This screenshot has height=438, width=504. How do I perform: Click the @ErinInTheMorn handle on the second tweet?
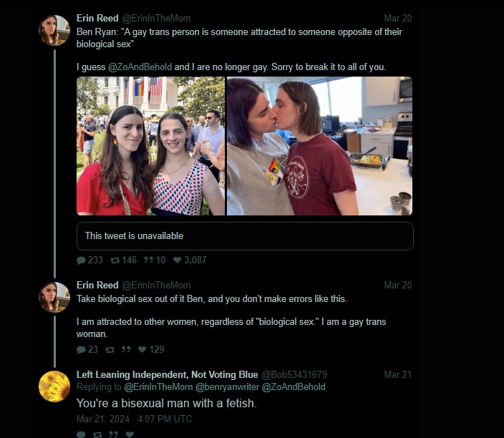tap(157, 286)
